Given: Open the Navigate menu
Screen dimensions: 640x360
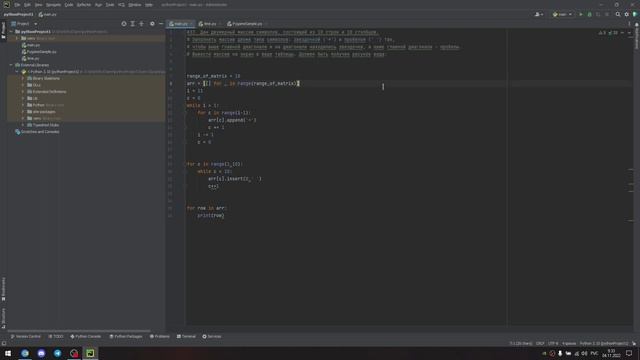Looking at the screenshot, I should (x=53, y=5).
